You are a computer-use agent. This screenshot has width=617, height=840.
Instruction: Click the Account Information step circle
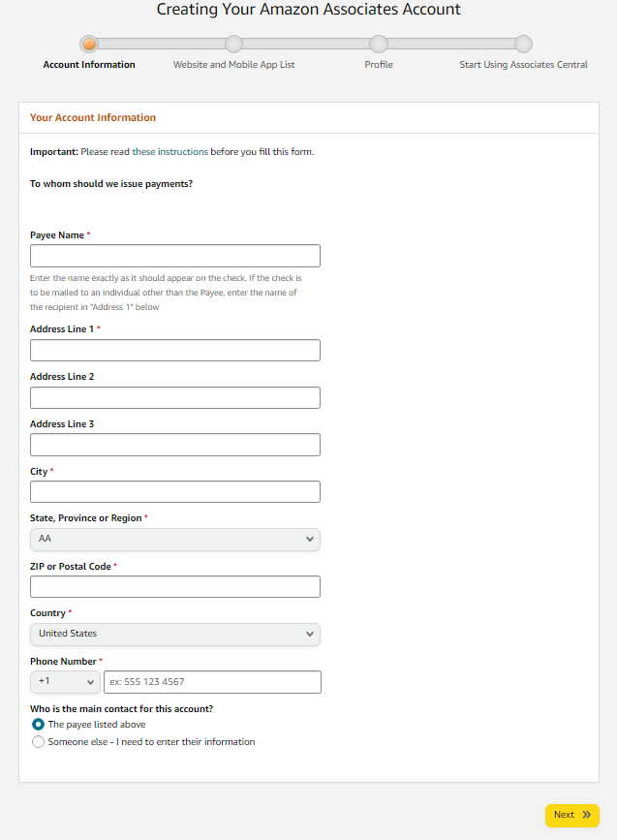[89, 44]
